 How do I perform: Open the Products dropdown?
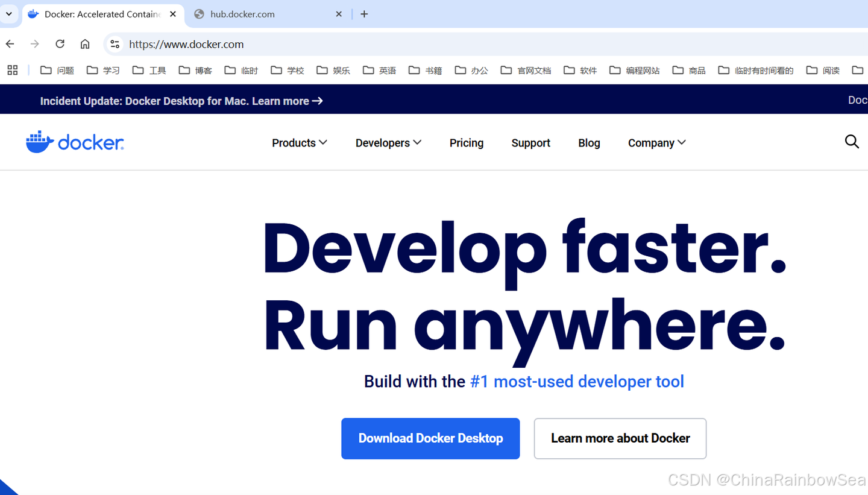pos(299,143)
